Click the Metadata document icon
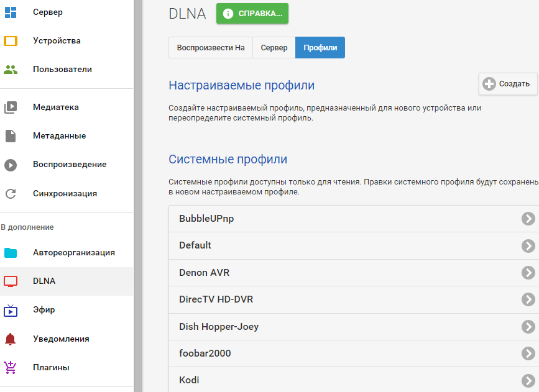 (x=11, y=136)
